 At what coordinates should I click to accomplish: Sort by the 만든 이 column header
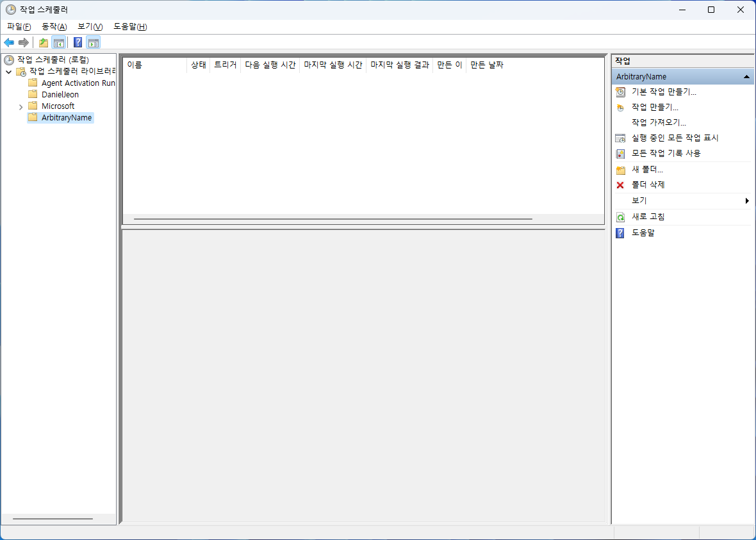click(x=449, y=65)
